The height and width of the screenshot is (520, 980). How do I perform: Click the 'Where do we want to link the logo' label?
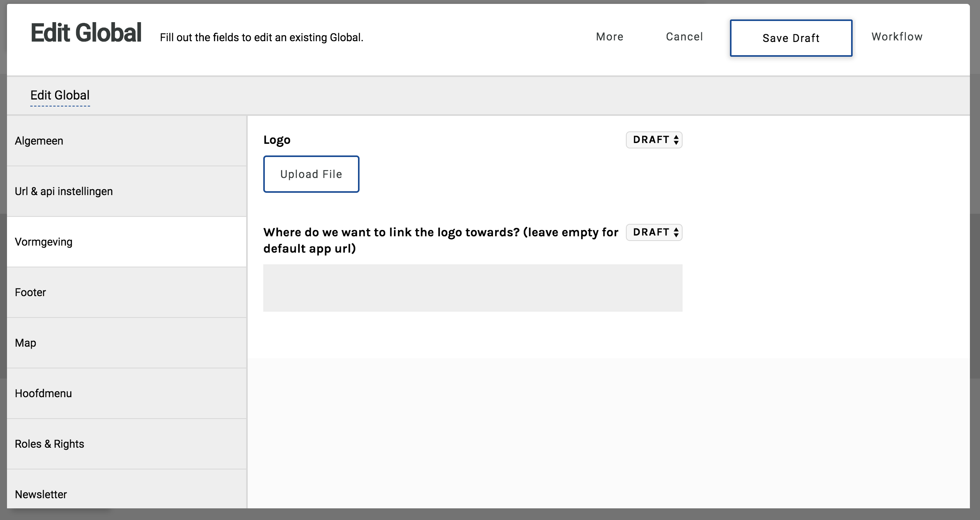coord(441,240)
